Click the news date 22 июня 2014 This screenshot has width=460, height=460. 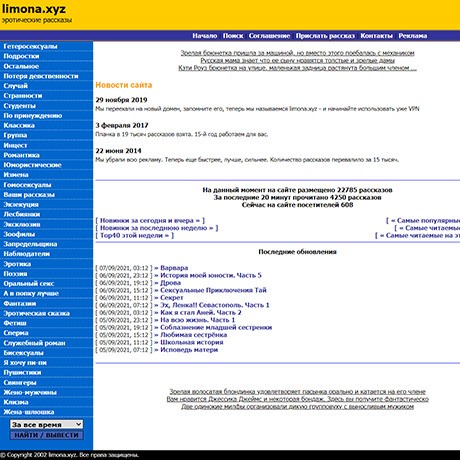click(x=118, y=151)
